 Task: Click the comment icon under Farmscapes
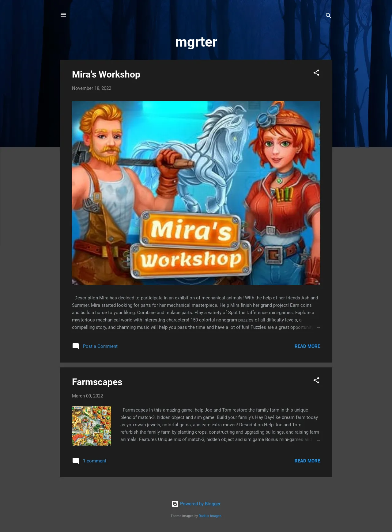[76, 461]
